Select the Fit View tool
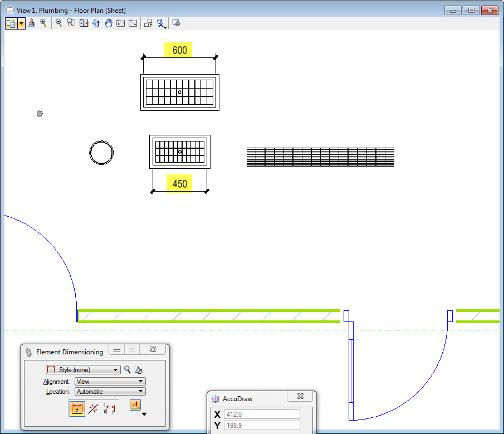This screenshot has width=504, height=434. pos(84,23)
